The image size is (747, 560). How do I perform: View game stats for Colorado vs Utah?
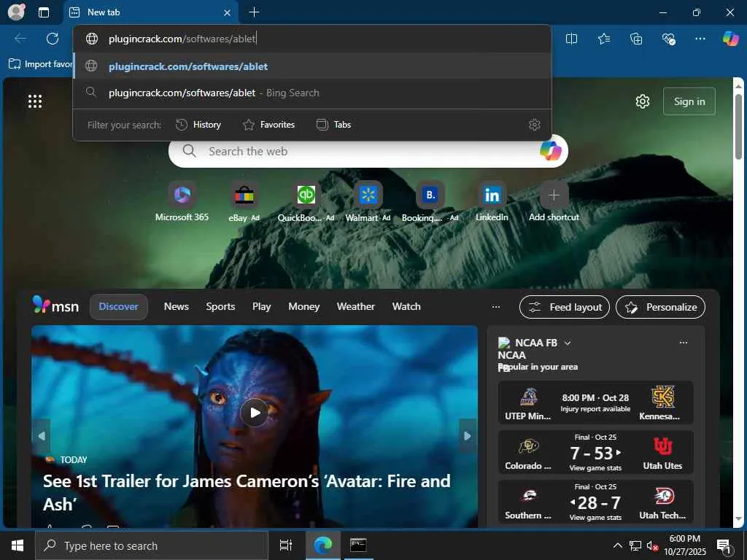(x=595, y=468)
